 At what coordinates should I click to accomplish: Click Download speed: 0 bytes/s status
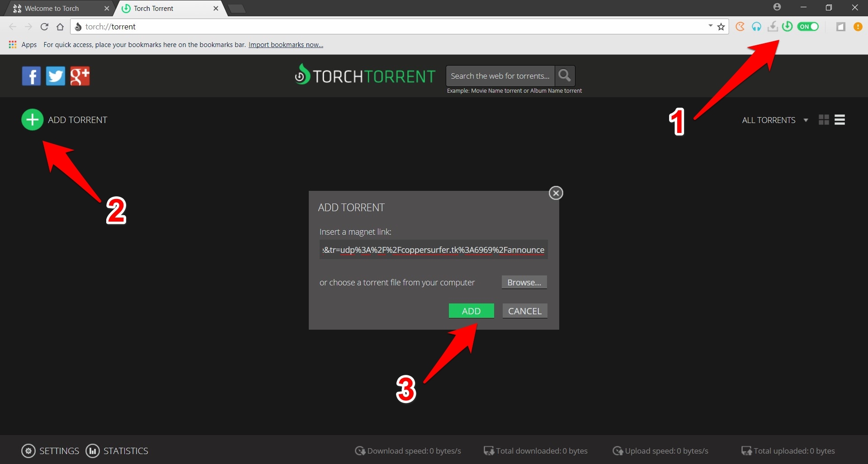click(x=408, y=451)
